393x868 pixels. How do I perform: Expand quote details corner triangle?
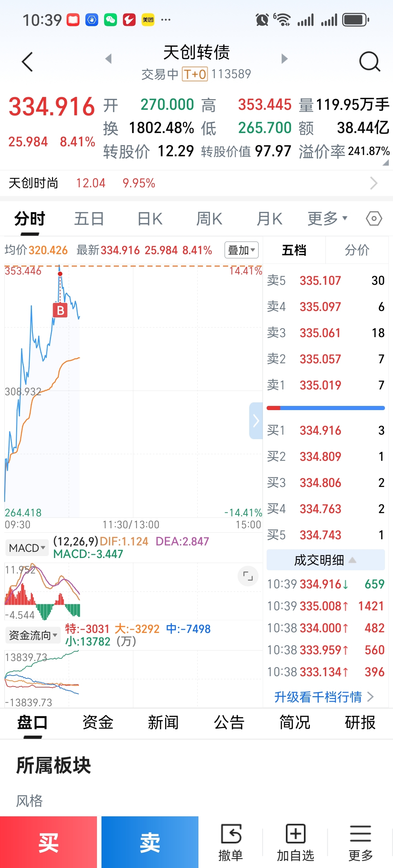(x=386, y=163)
